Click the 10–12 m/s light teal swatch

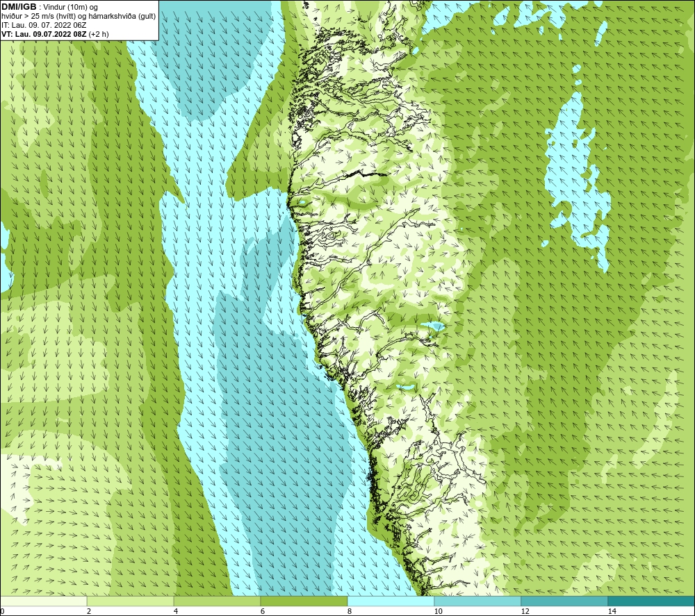478,601
